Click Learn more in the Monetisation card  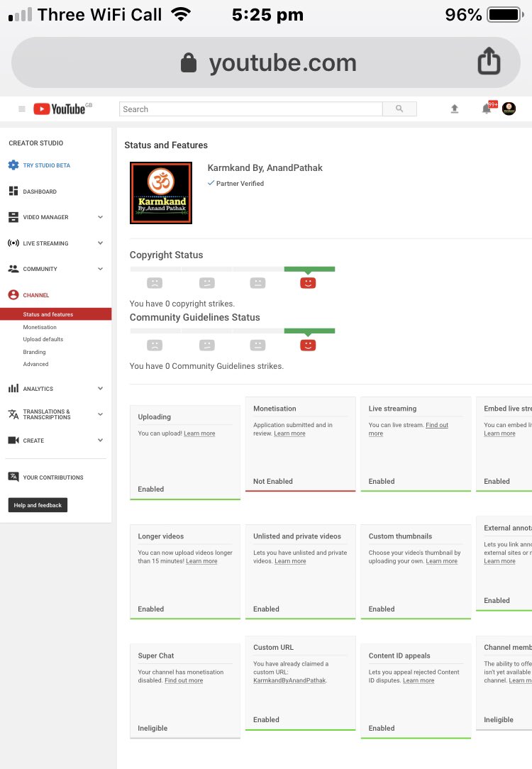coord(290,433)
